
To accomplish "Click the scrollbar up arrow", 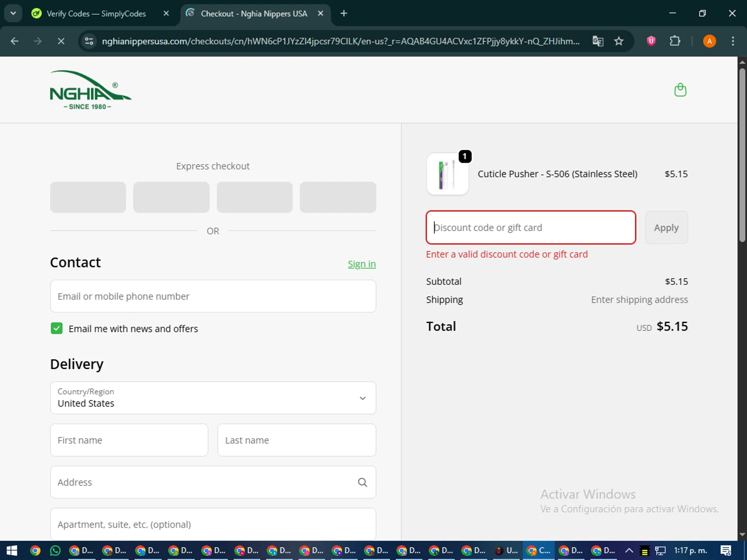I will [x=742, y=62].
